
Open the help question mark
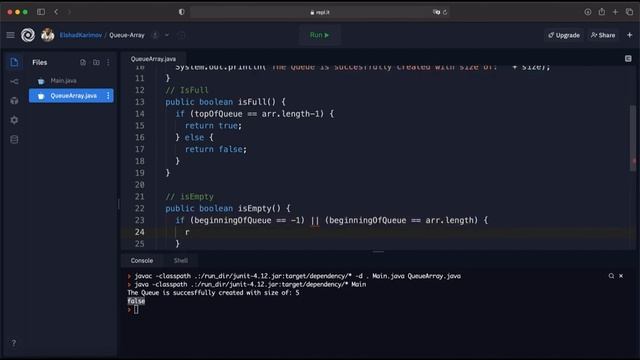point(13,343)
